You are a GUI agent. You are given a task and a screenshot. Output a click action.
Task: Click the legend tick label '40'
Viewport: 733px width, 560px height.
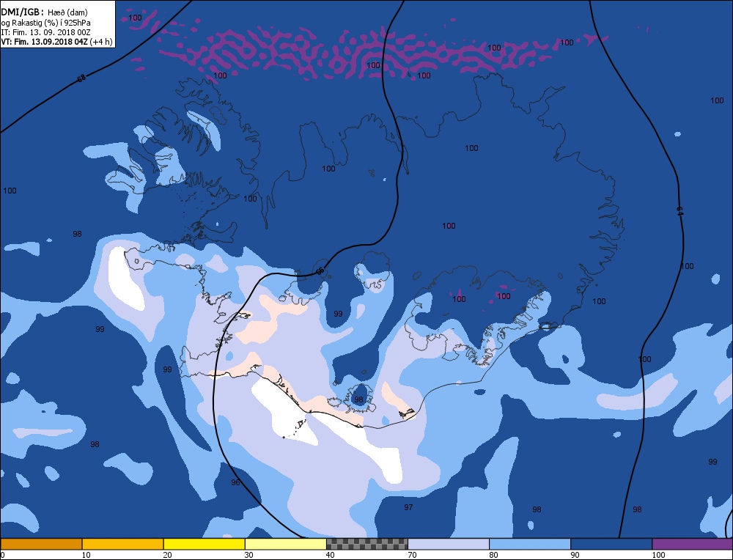point(330,555)
